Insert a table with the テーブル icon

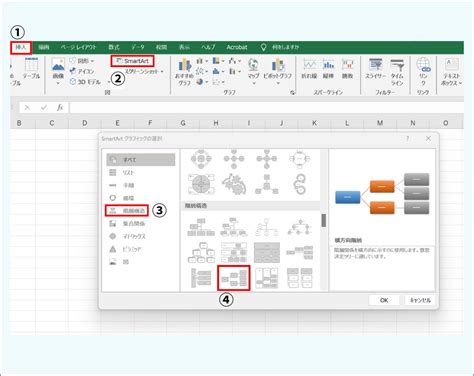coord(31,68)
